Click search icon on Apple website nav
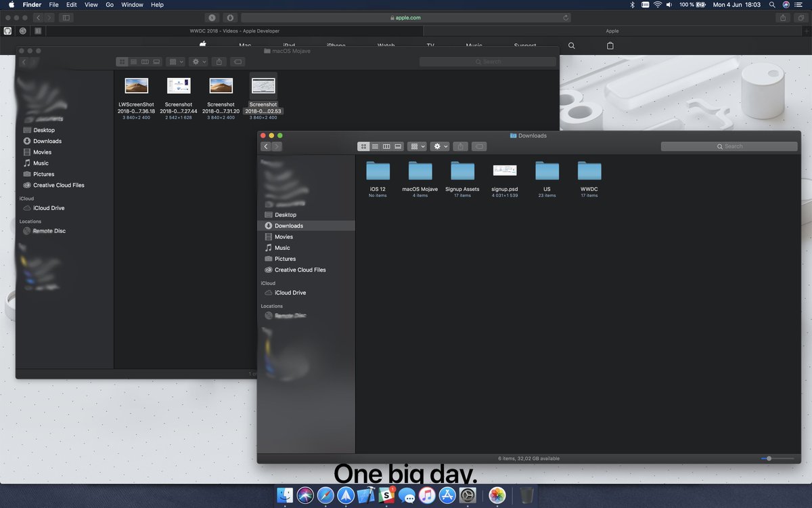This screenshot has width=812, height=508. [x=572, y=45]
